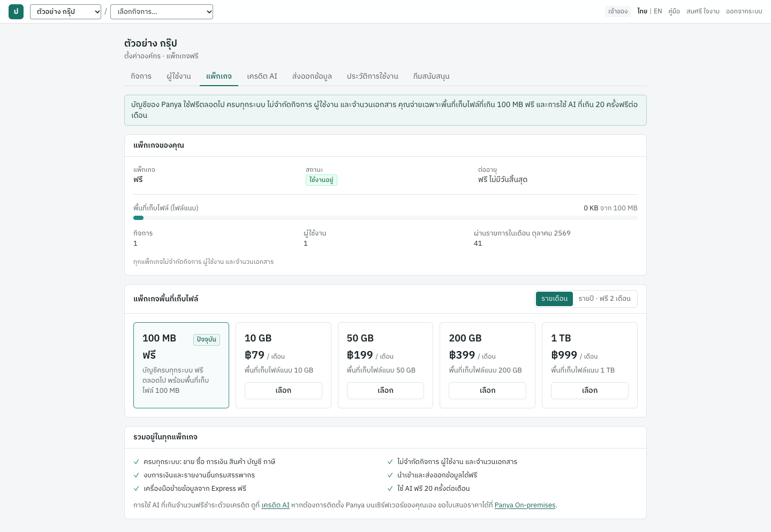The image size is (771, 532).
Task: Open the เลือกกิจการ... dropdown
Action: pos(162,12)
